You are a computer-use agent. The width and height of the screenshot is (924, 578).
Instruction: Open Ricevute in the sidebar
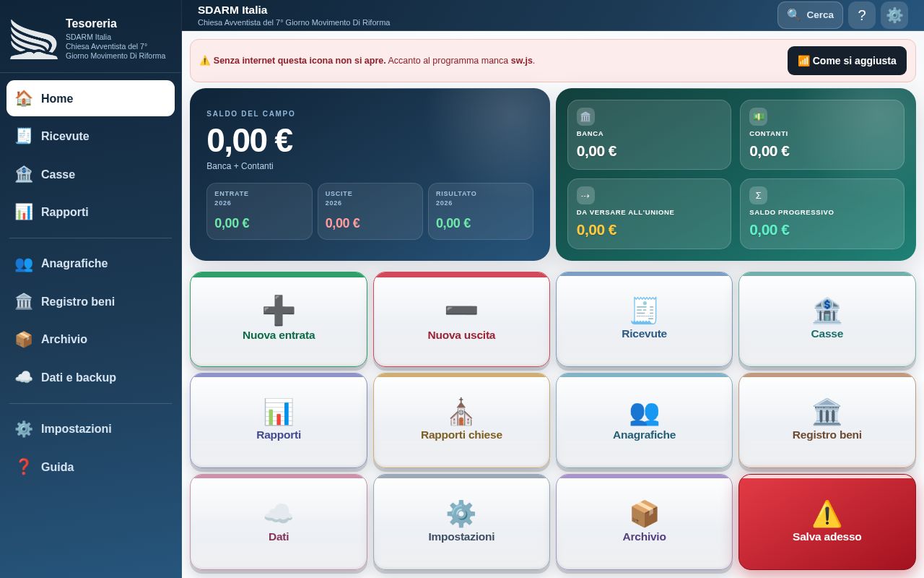(x=90, y=136)
